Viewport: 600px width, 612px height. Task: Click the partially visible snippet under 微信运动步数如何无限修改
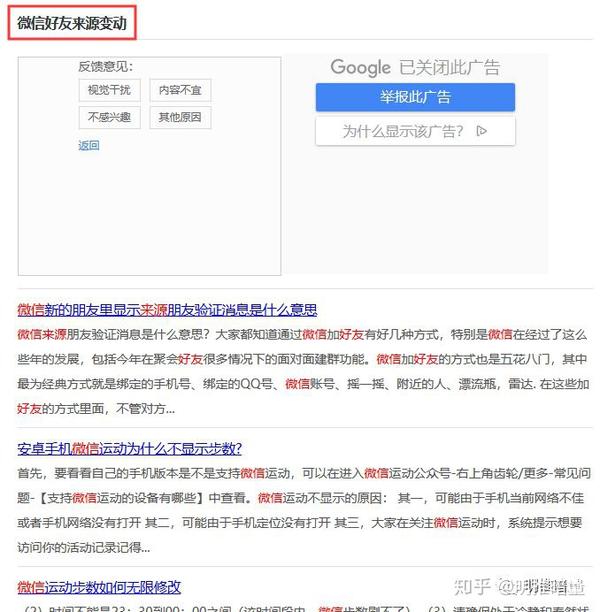pyautogui.click(x=306, y=608)
